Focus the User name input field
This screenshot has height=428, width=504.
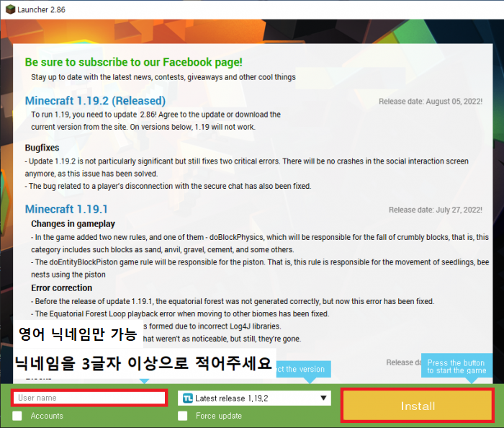tap(89, 398)
